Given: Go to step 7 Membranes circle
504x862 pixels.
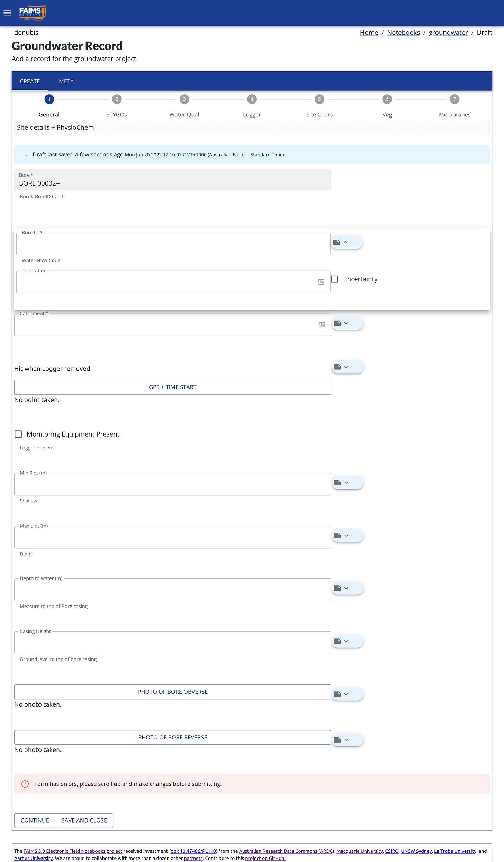Looking at the screenshot, I should click(x=454, y=99).
